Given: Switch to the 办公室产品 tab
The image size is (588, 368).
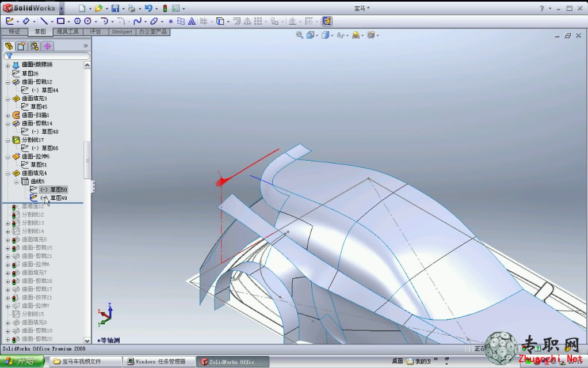Looking at the screenshot, I should point(153,32).
